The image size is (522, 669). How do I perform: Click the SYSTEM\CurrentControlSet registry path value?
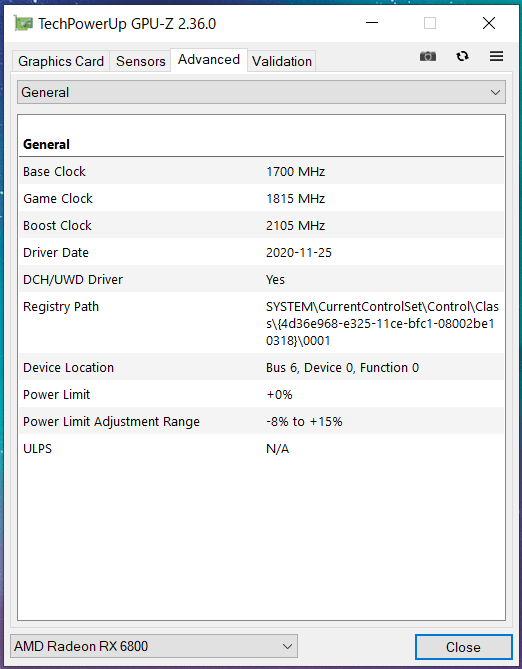pyautogui.click(x=382, y=323)
